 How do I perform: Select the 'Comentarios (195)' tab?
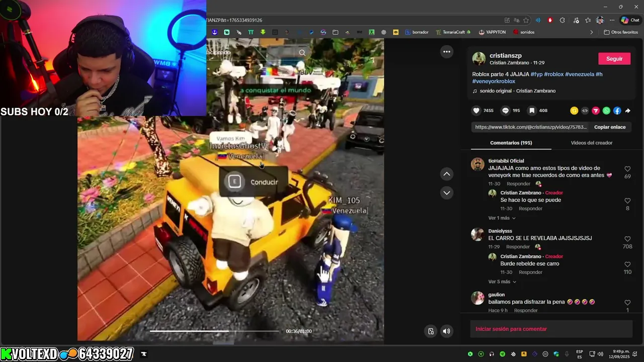pyautogui.click(x=511, y=143)
